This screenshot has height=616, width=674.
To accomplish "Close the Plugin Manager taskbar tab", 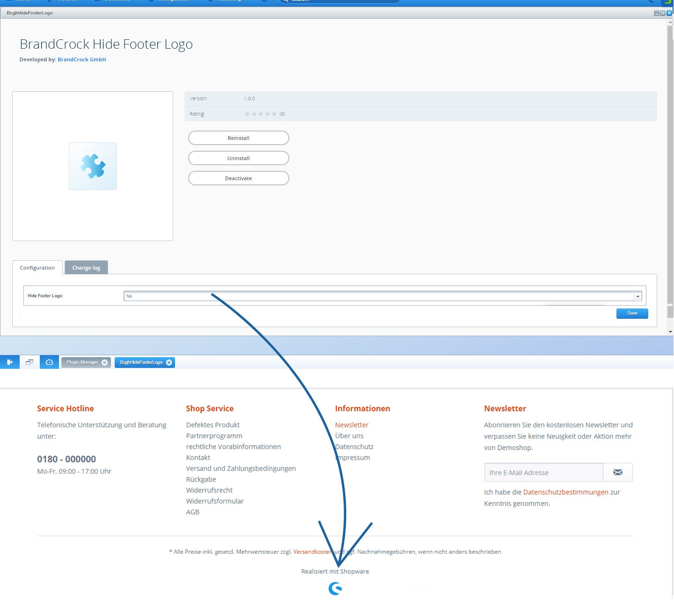I will [x=105, y=362].
